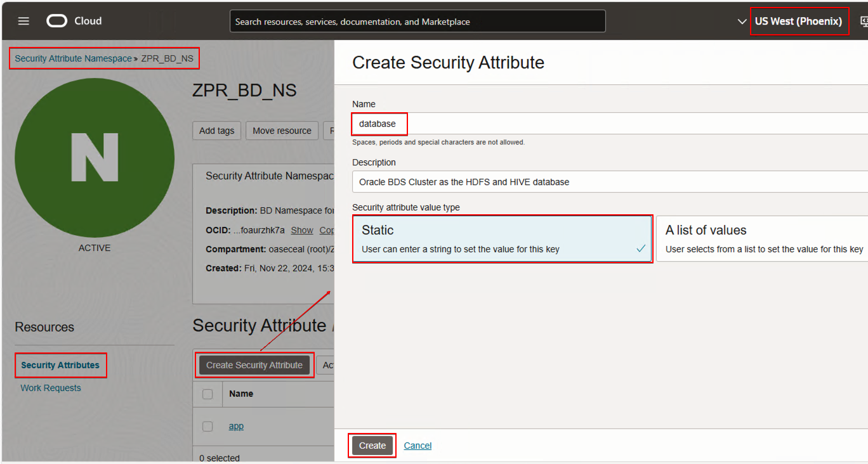868x464 pixels.
Task: Open Security Attributes in Resources
Action: (x=60, y=365)
